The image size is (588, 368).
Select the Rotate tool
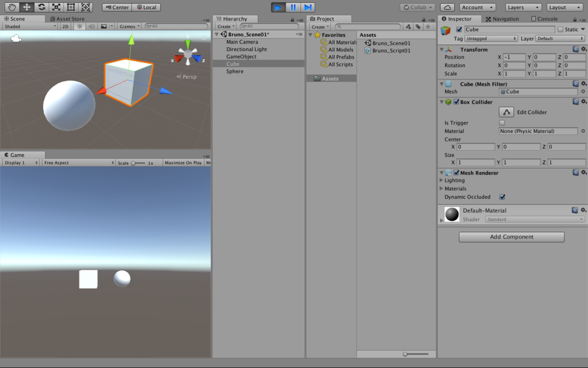click(x=41, y=7)
